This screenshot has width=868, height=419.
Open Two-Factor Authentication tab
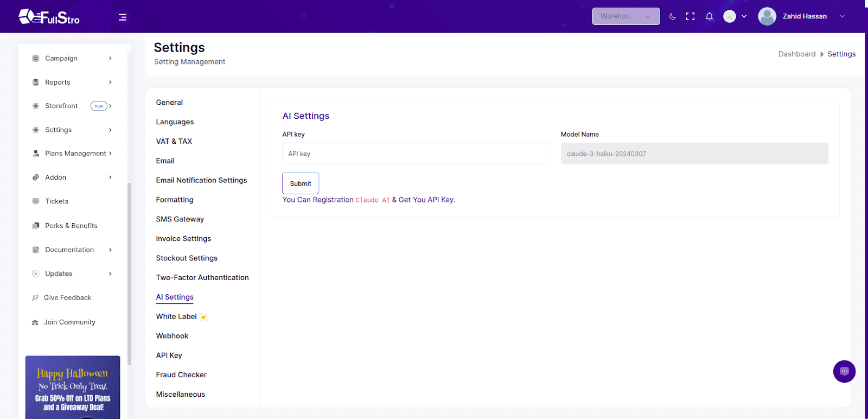click(x=202, y=277)
